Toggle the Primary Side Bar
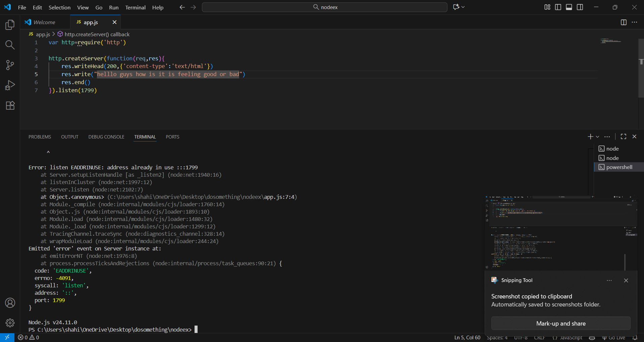The image size is (644, 342). [558, 7]
